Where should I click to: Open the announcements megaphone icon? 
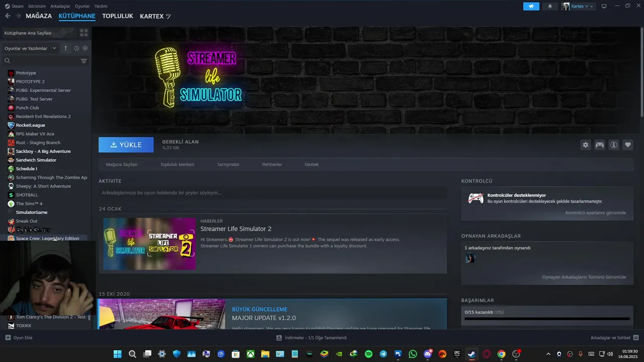[531, 6]
